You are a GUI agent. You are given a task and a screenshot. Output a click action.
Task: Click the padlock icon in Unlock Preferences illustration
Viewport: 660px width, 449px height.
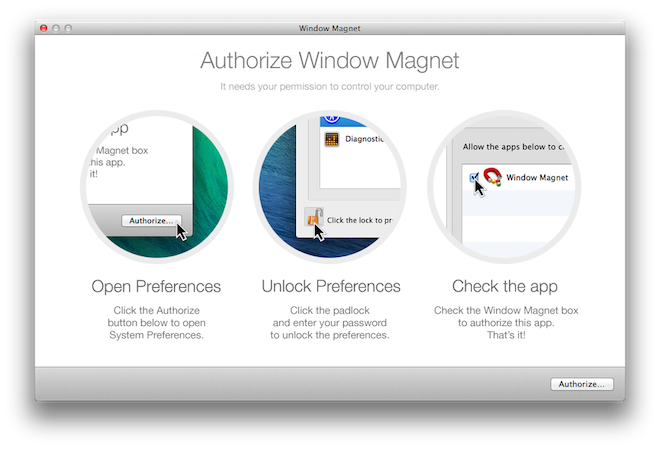click(313, 218)
